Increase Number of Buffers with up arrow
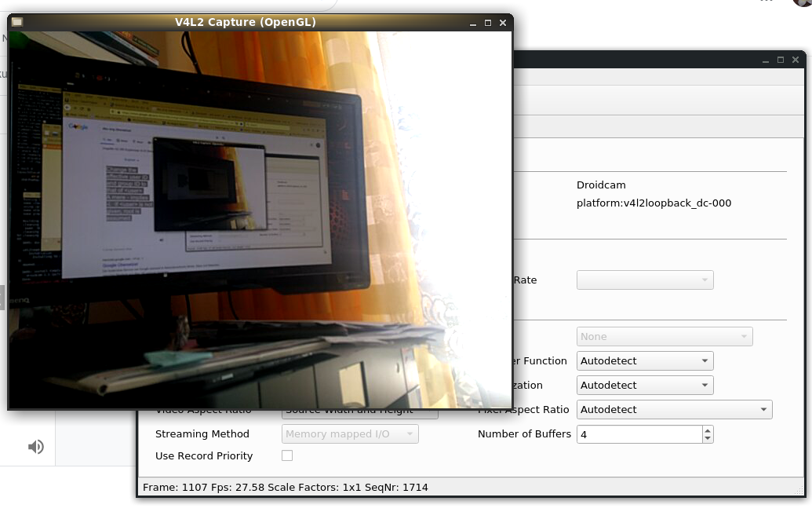Viewport: 812px width, 512px height. pyautogui.click(x=708, y=430)
